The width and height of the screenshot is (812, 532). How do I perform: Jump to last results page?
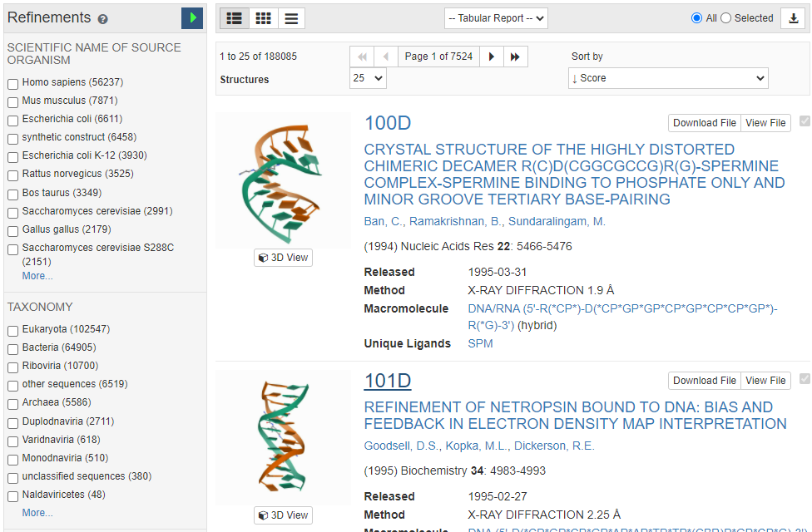pos(515,57)
